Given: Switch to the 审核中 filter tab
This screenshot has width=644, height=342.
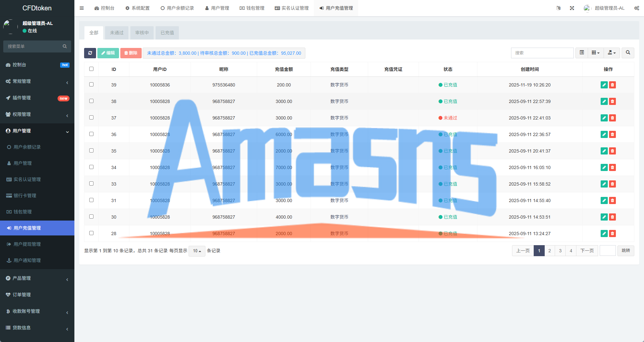Looking at the screenshot, I should pos(142,33).
